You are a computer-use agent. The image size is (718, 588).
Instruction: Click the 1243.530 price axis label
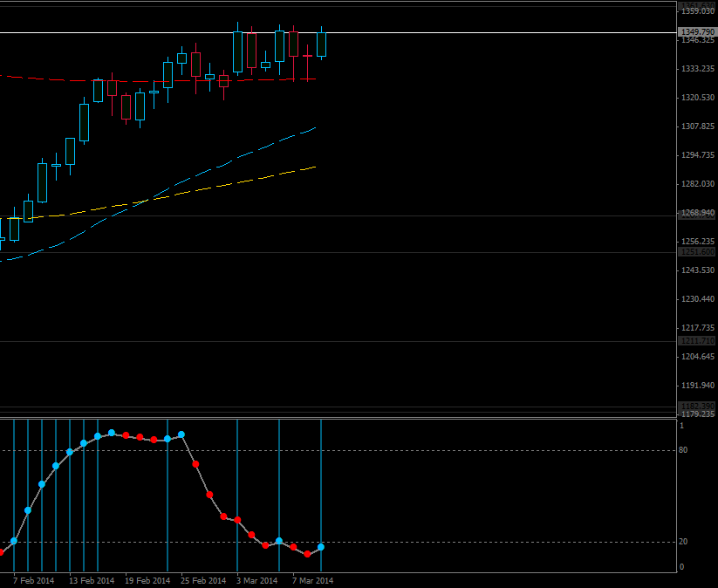click(x=698, y=270)
